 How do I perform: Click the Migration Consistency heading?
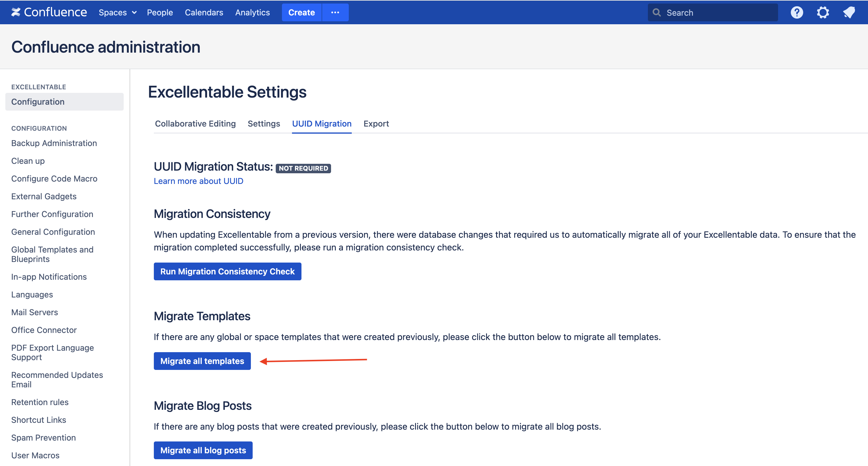(x=212, y=214)
